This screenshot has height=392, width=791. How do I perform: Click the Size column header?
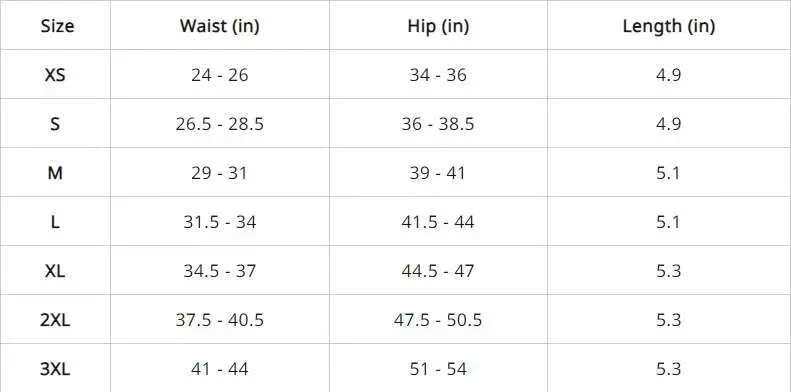(57, 26)
